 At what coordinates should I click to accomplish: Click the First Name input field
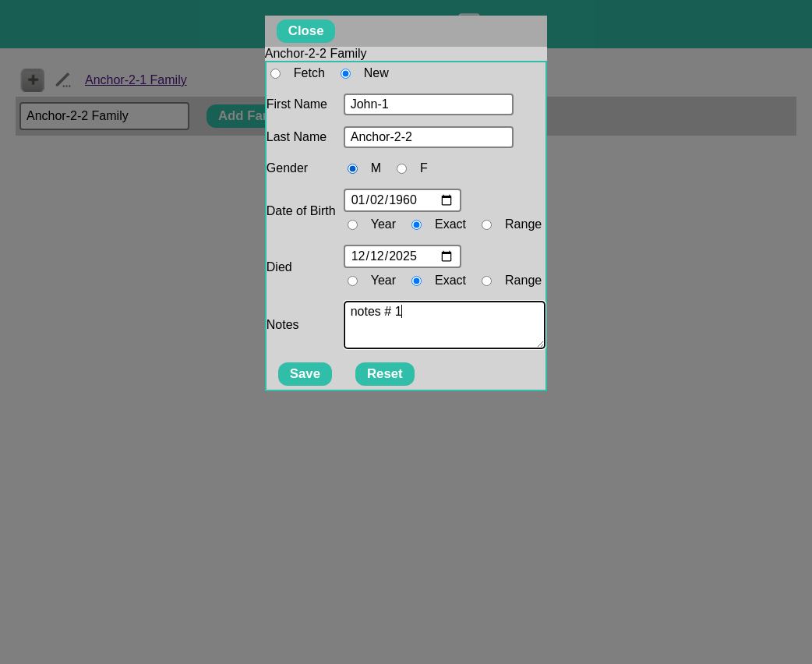(428, 104)
